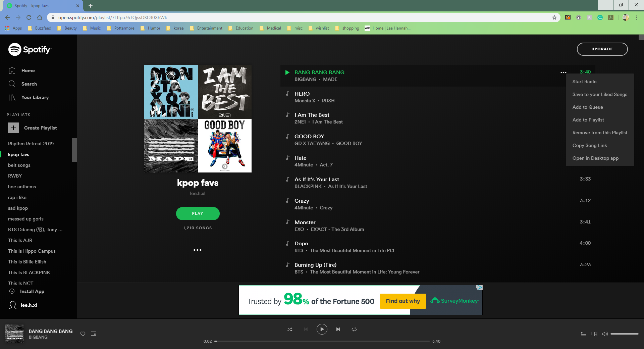Click the plus icon to create playlist
The width and height of the screenshot is (644, 349).
point(13,128)
